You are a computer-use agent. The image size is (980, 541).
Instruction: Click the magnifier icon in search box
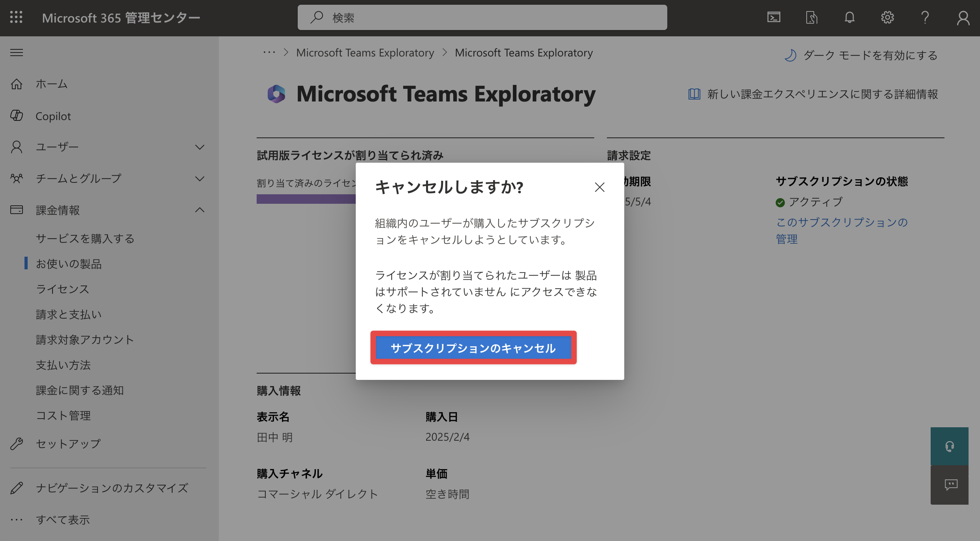tap(317, 17)
